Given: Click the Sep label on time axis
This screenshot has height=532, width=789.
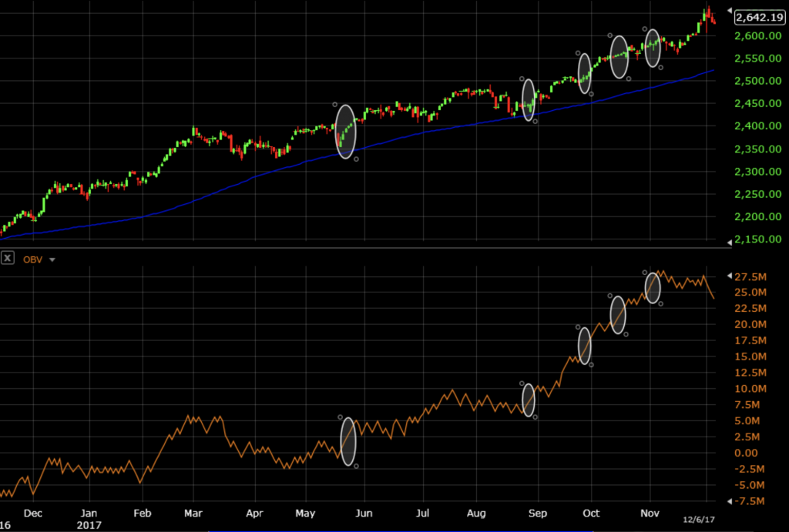Looking at the screenshot, I should coord(538,513).
